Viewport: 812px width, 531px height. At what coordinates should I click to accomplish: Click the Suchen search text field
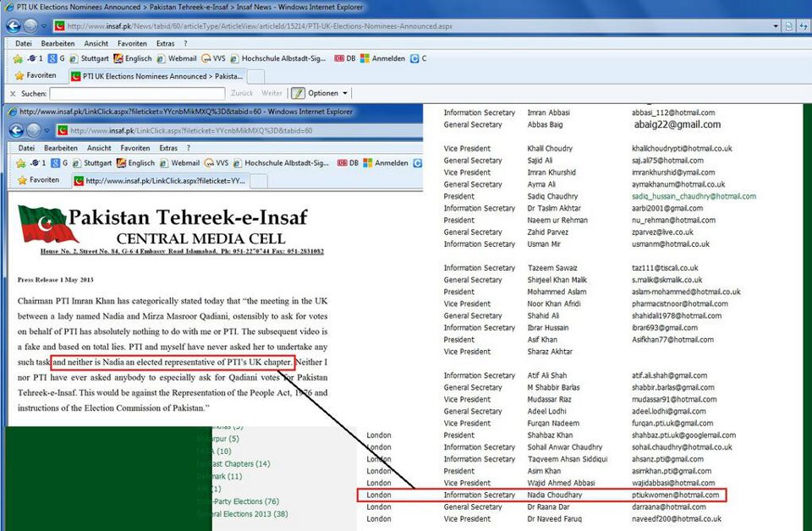tap(137, 93)
